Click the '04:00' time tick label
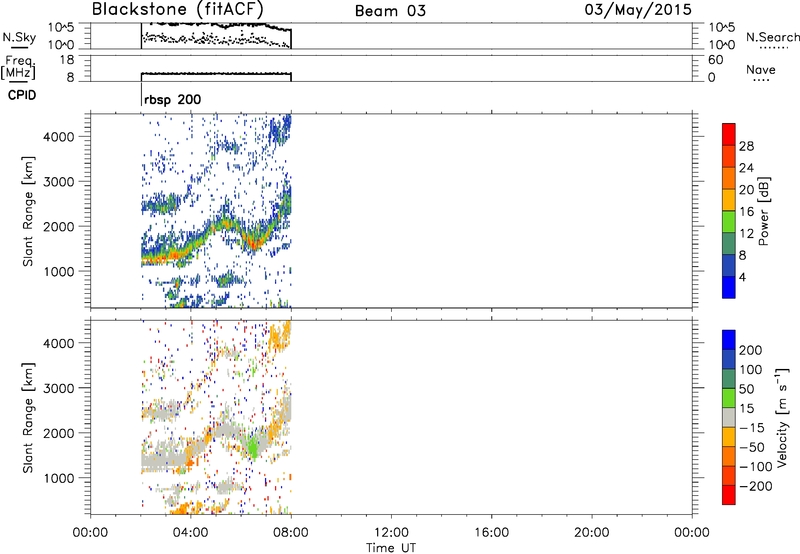 190,533
